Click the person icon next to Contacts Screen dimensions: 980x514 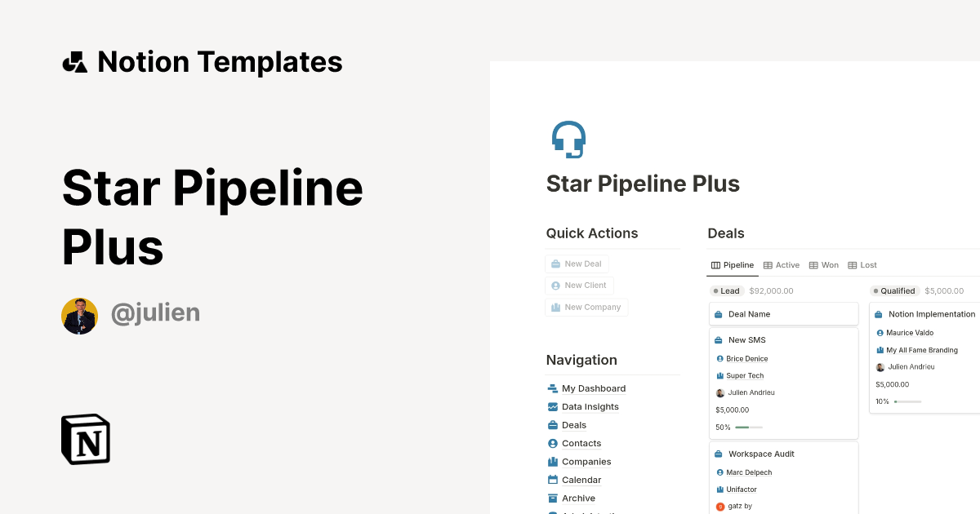pos(553,443)
